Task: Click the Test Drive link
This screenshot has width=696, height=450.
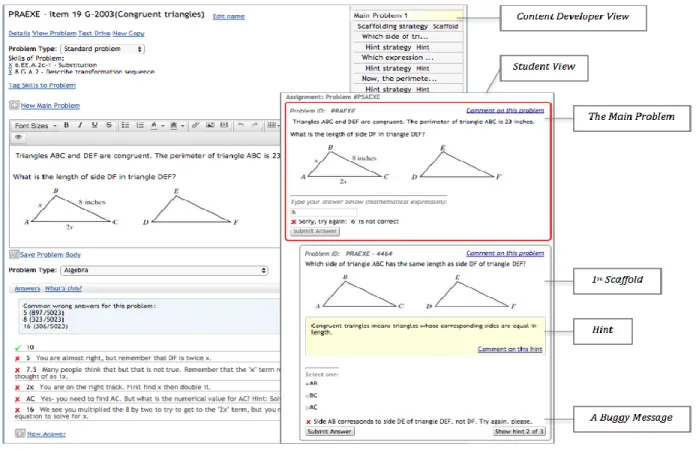Action: (x=94, y=33)
